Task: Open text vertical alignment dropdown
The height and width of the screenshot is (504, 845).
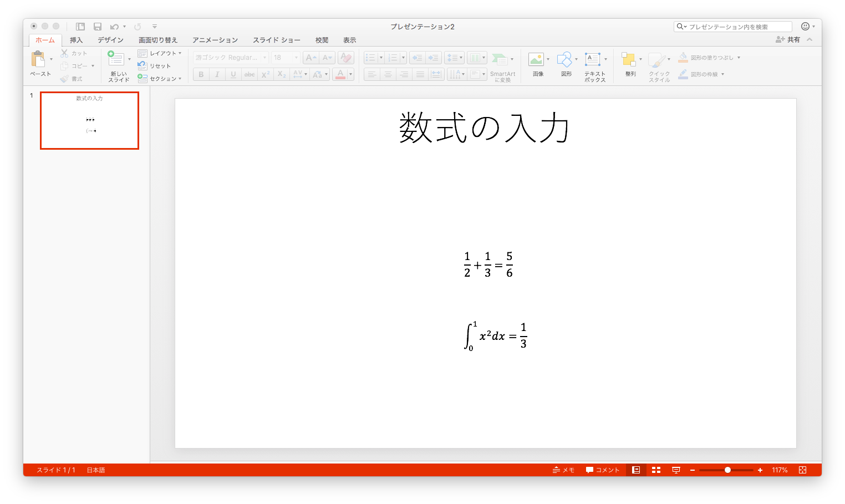Action: 477,74
